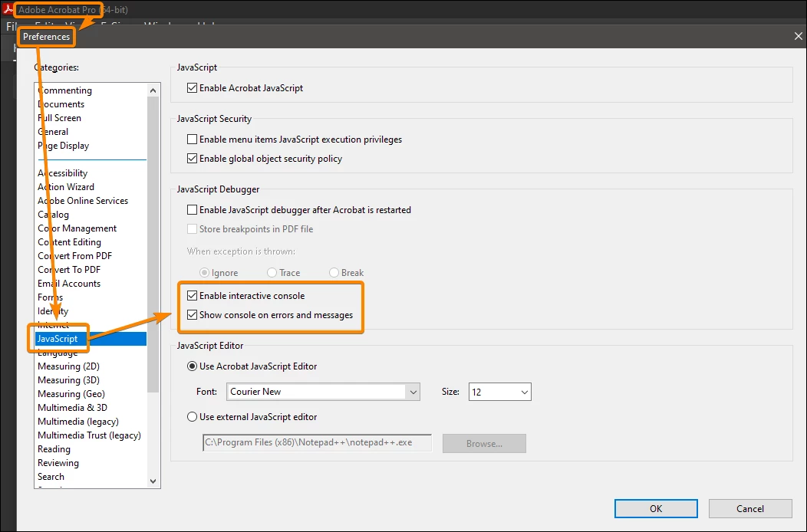Open the Font dropdown showing Courier New

pos(323,392)
